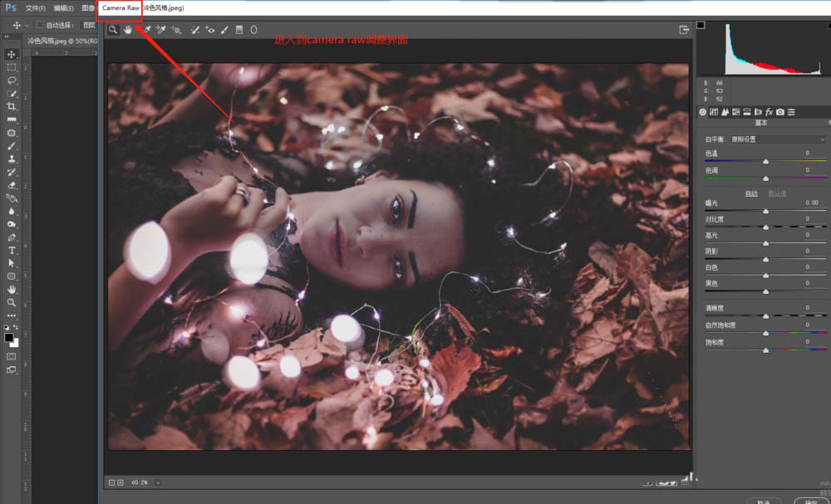This screenshot has height=504, width=831.
Task: Open the HSL/Grayscale adjustment panel
Action: (x=735, y=112)
